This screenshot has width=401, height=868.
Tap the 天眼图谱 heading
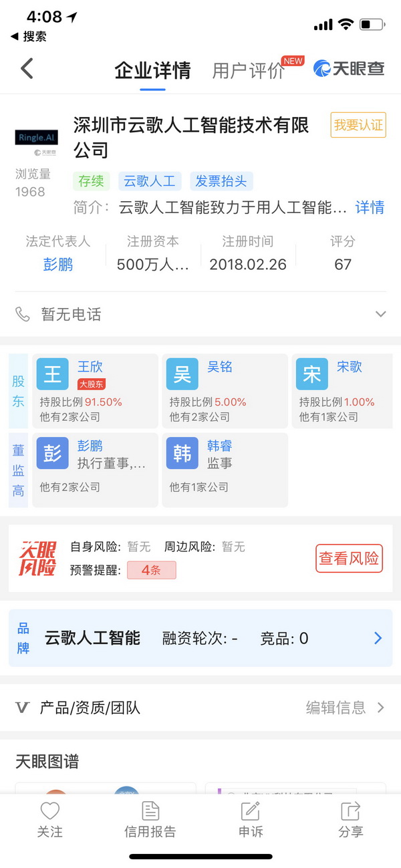47,761
